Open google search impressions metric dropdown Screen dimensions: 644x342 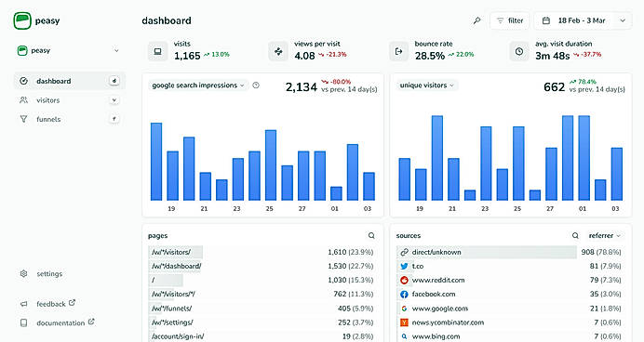tap(198, 85)
